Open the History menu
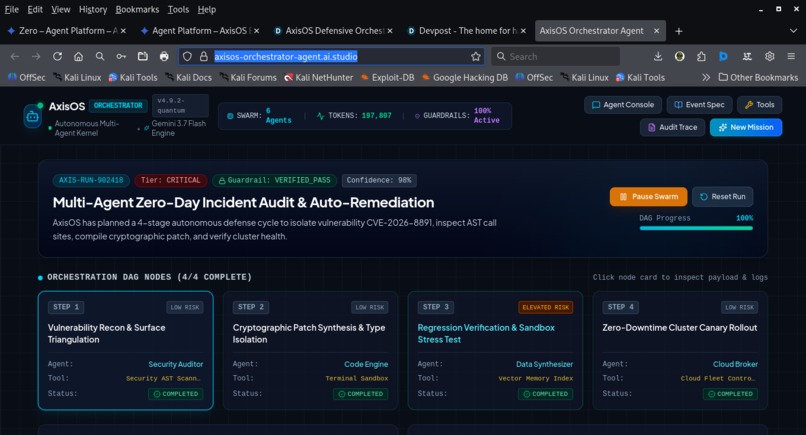806x435 pixels. 93,9
